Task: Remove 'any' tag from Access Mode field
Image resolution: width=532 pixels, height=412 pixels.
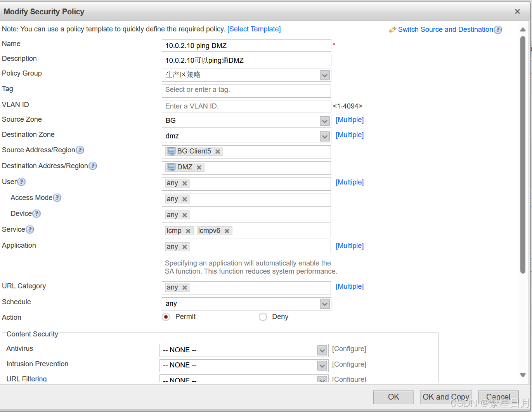Action: click(185, 199)
